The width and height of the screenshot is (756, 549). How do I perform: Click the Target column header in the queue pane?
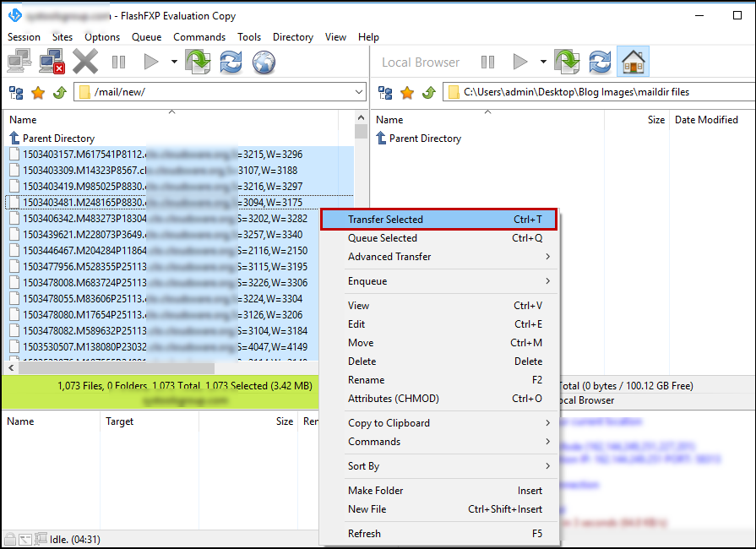coord(150,421)
